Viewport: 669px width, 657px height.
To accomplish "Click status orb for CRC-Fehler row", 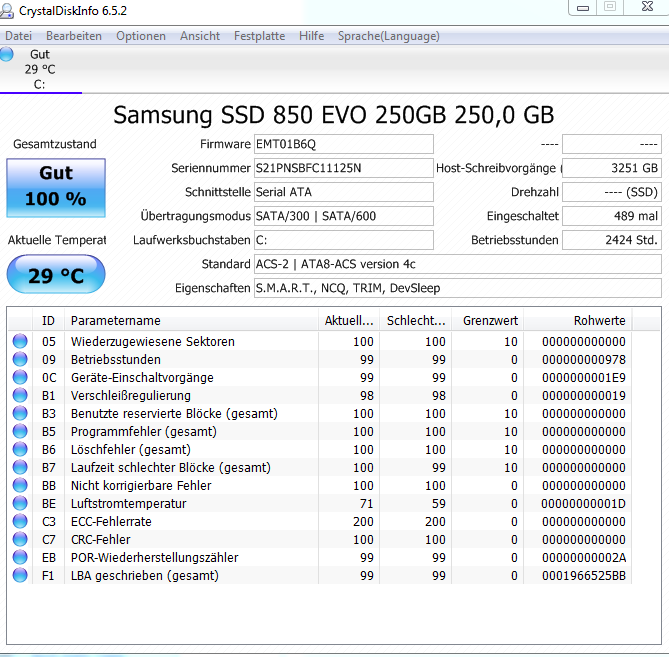I will coord(20,539).
